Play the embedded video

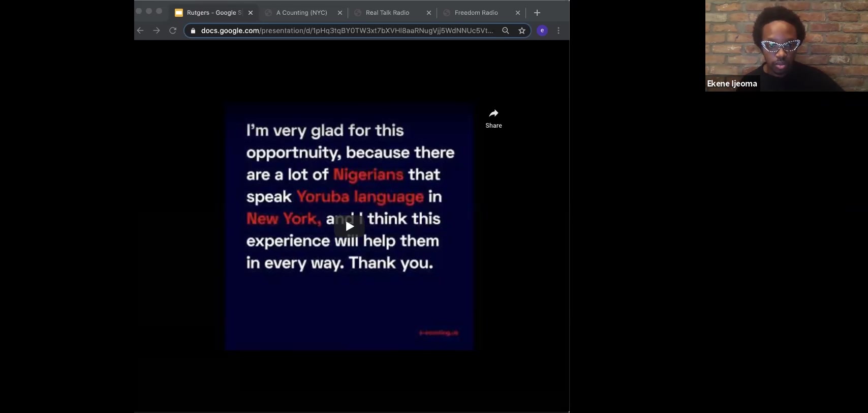click(350, 226)
